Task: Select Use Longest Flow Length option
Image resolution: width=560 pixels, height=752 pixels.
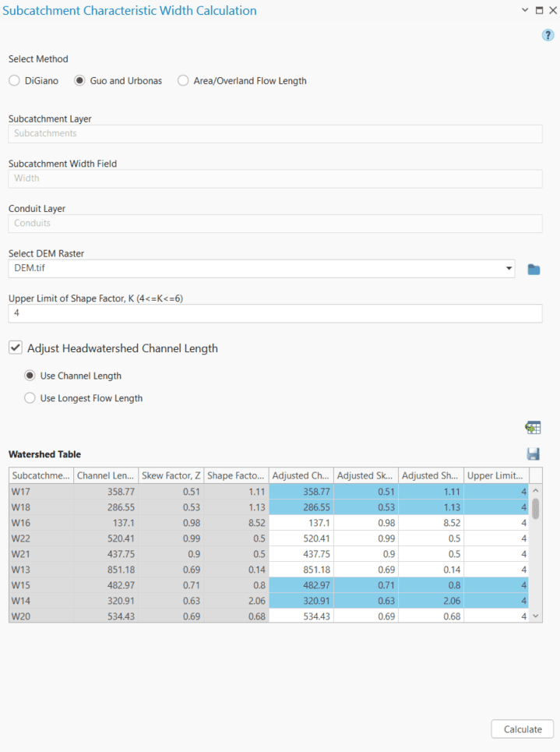Action: 30,398
